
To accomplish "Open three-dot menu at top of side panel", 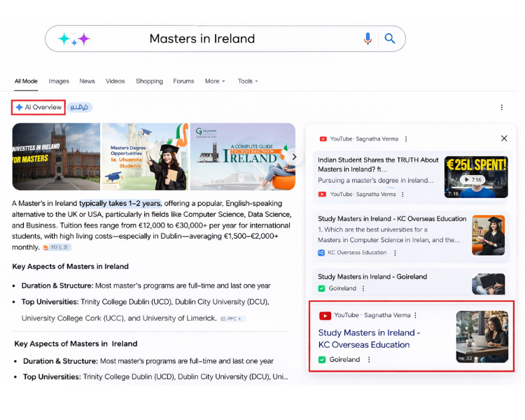I will (406, 139).
